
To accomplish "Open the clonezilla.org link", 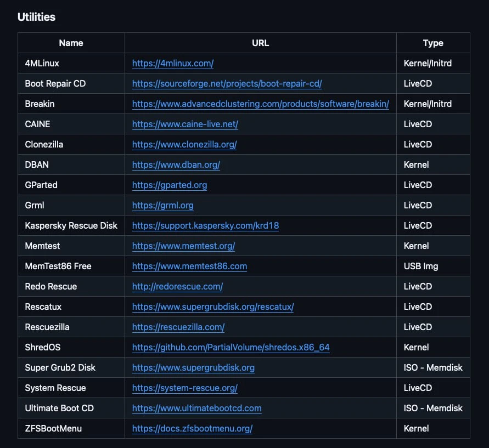I will (184, 145).
